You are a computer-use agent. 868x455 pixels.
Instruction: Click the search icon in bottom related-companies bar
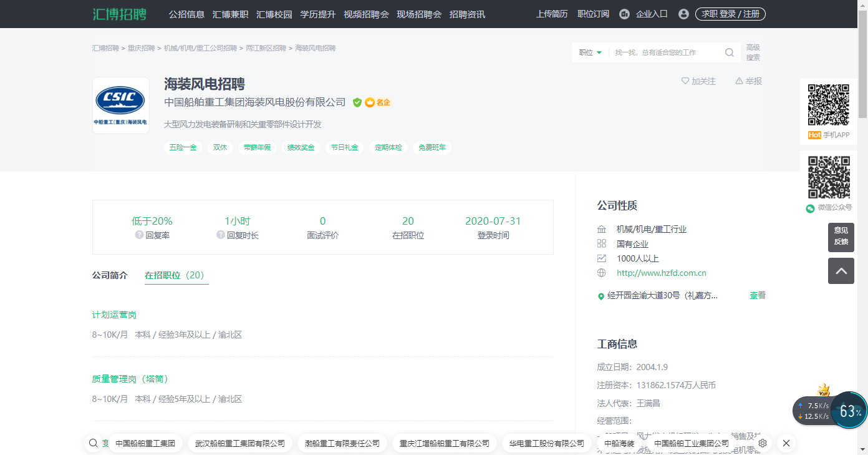[94, 443]
